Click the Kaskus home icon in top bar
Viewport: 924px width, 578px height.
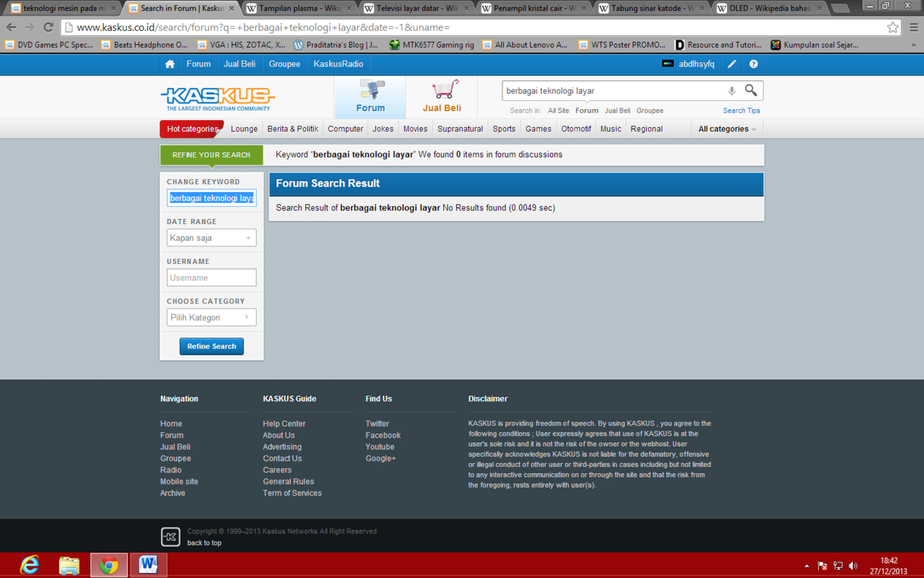pos(170,64)
